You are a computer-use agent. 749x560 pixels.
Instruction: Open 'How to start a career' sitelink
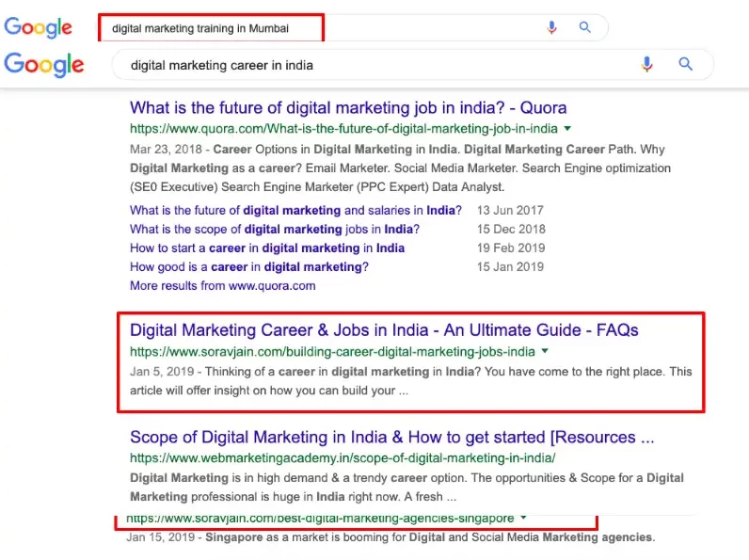267,248
